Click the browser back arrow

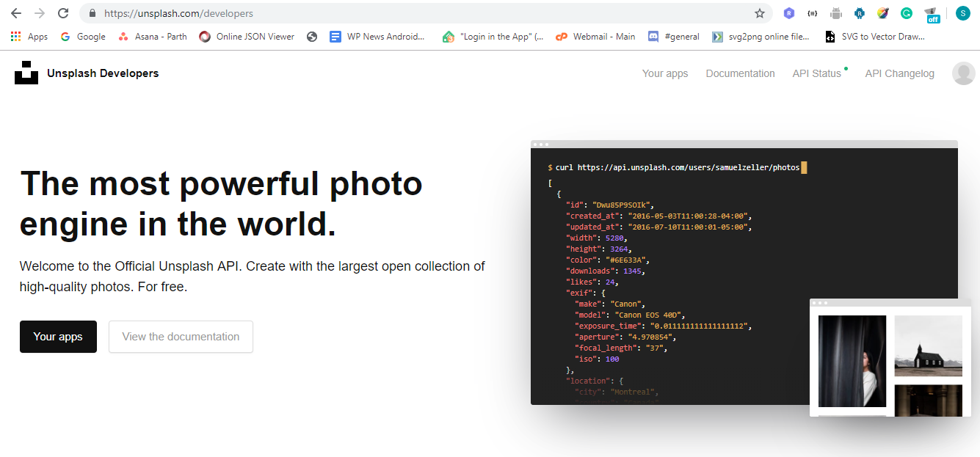(x=15, y=13)
